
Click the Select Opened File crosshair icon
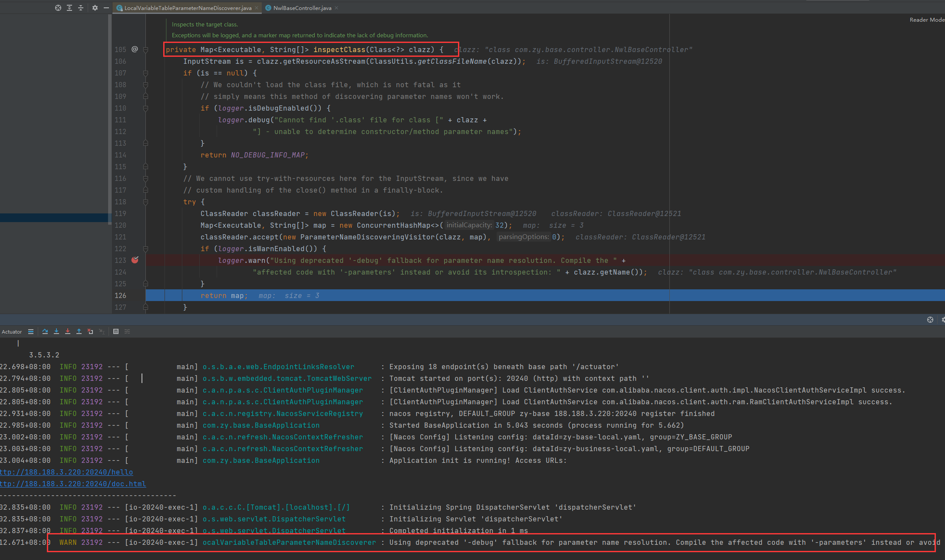[58, 8]
